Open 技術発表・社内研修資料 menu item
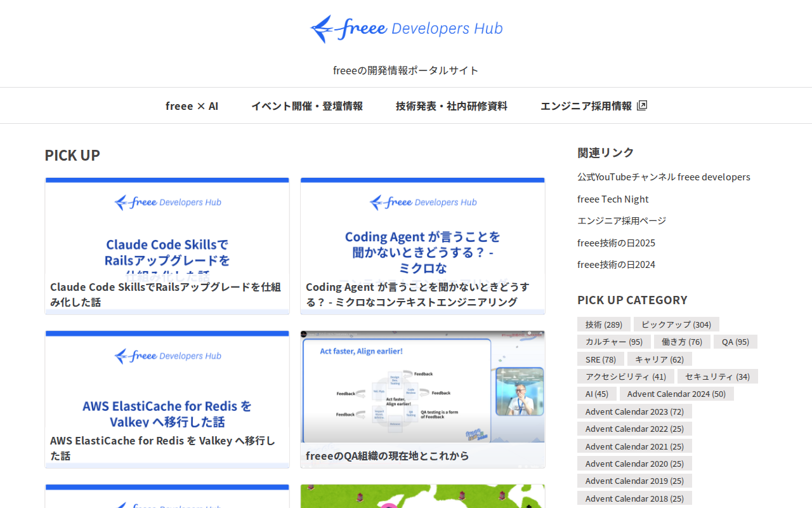The image size is (812, 508). tap(452, 106)
